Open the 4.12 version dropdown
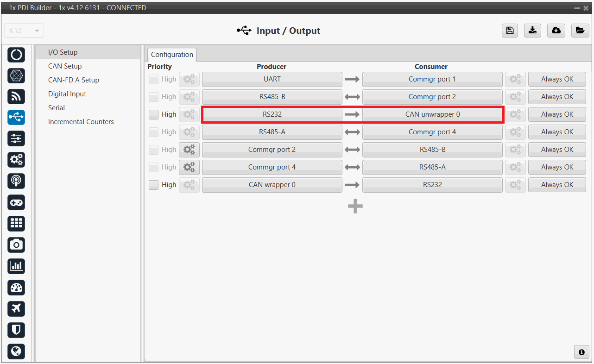Screen dimensions: 594x364 coord(24,31)
